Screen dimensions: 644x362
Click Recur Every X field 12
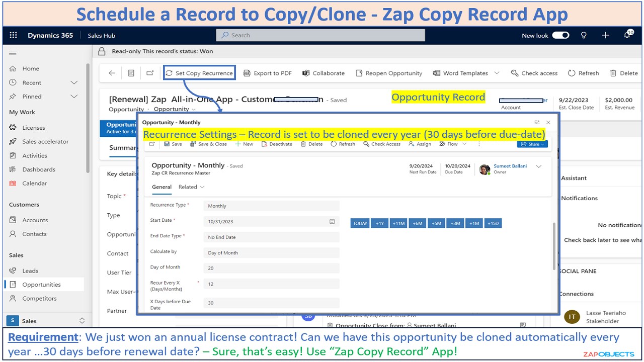pyautogui.click(x=272, y=284)
